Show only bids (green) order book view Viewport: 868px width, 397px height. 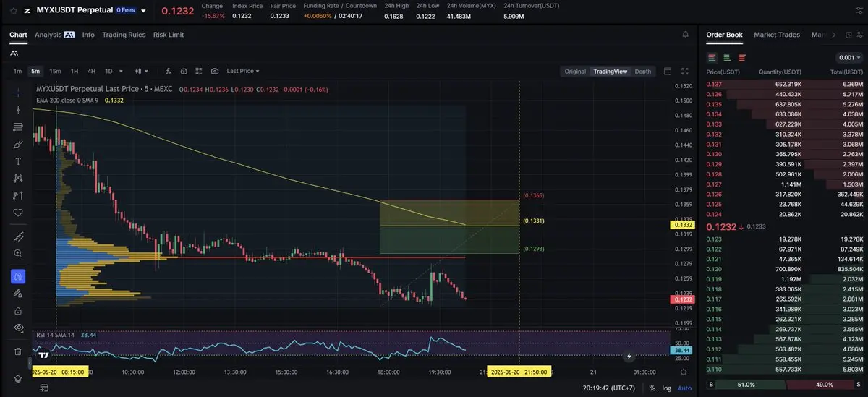point(727,57)
